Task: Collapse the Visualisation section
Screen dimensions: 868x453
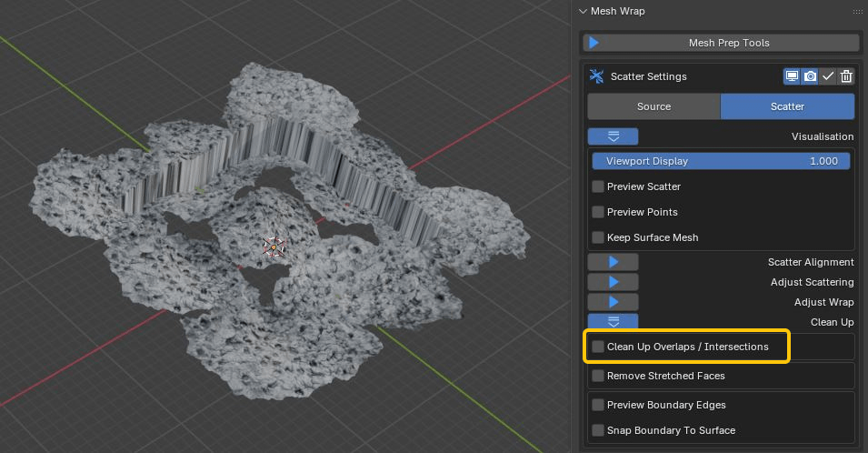Action: tap(613, 136)
